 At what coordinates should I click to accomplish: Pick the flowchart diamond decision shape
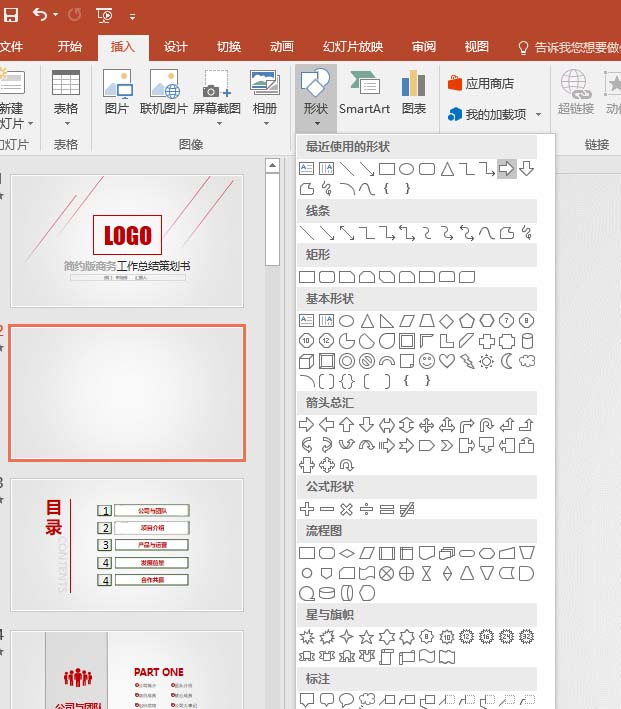click(x=347, y=553)
